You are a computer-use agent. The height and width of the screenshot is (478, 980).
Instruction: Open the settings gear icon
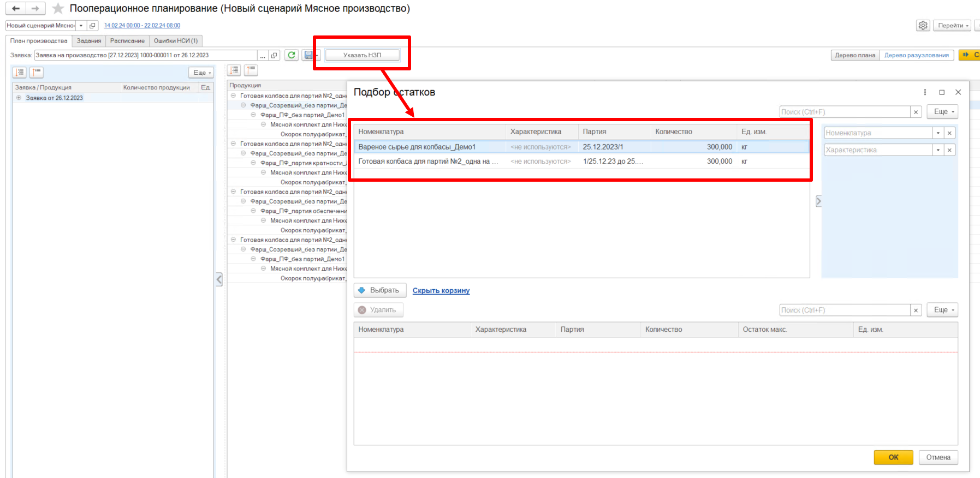923,26
